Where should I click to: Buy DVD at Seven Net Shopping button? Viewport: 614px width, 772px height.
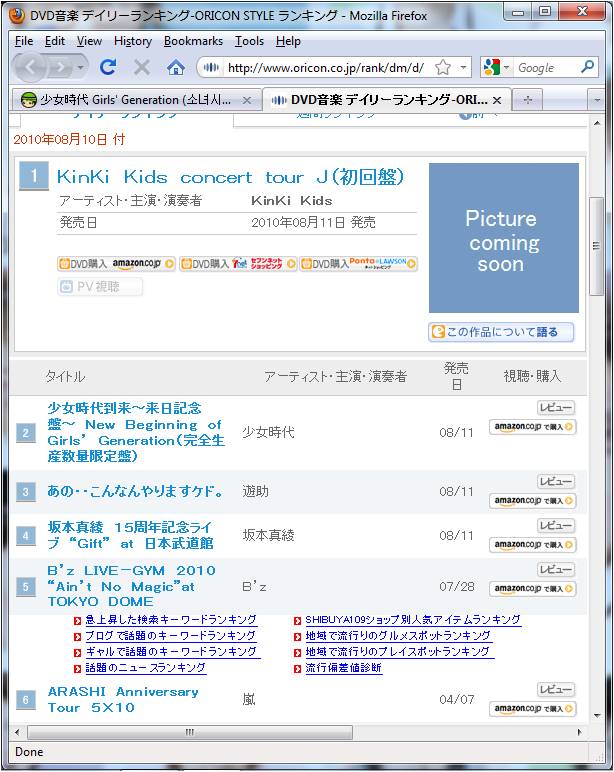tap(238, 263)
